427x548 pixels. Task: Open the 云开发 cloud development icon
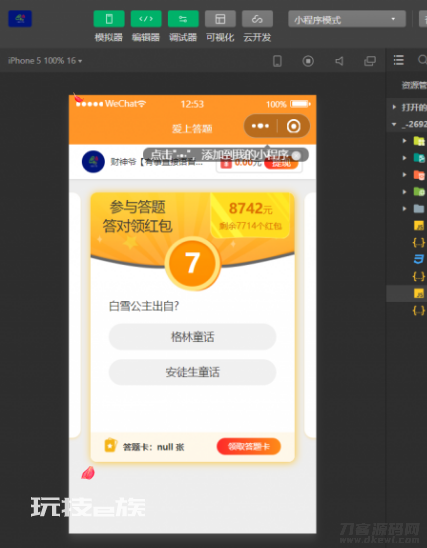[x=257, y=19]
